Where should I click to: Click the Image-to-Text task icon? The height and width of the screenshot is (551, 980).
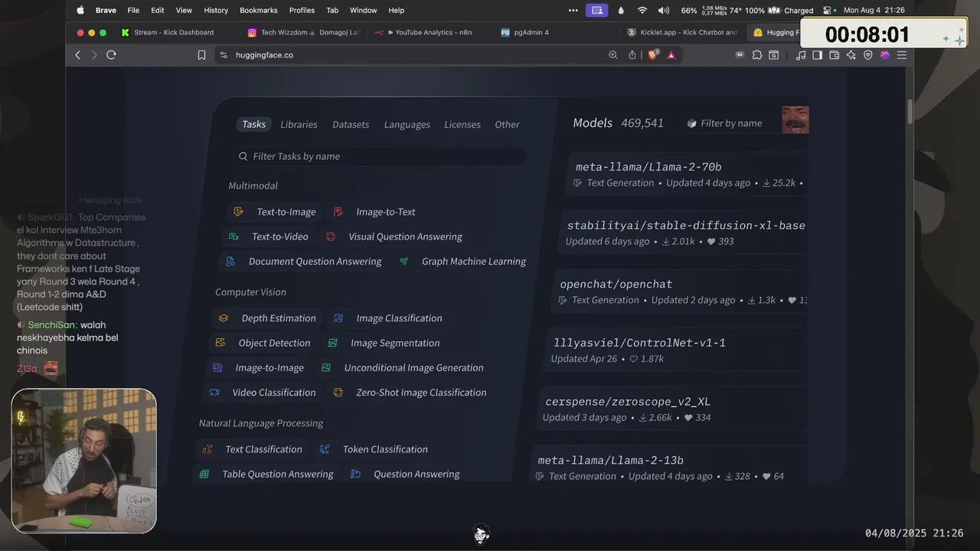(338, 212)
